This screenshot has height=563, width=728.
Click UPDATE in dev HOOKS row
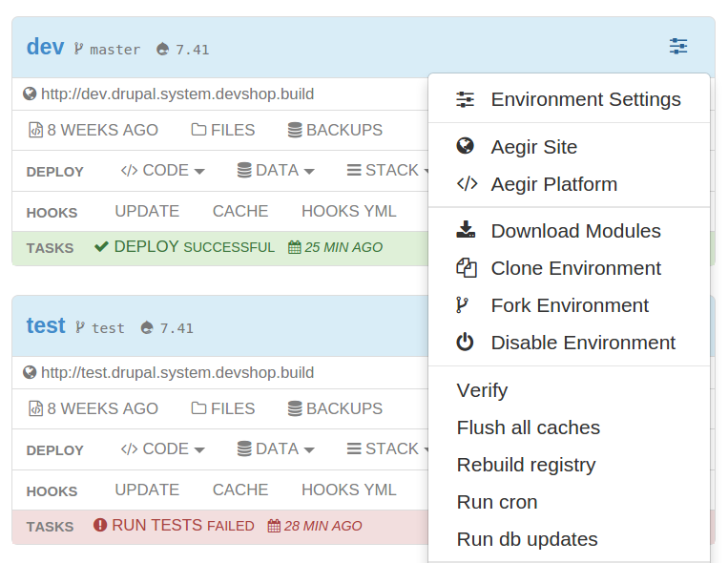(147, 211)
